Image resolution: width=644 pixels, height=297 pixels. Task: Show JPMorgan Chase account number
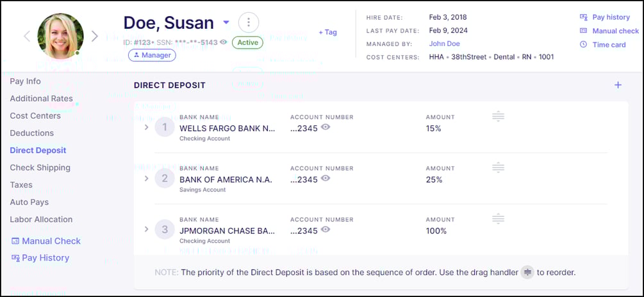click(x=326, y=230)
